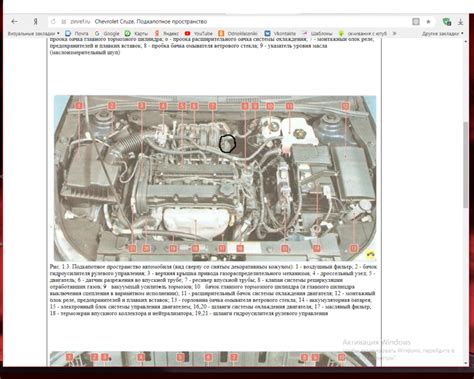
Task: Click the reader mode icon in address bar
Action: click(416, 22)
